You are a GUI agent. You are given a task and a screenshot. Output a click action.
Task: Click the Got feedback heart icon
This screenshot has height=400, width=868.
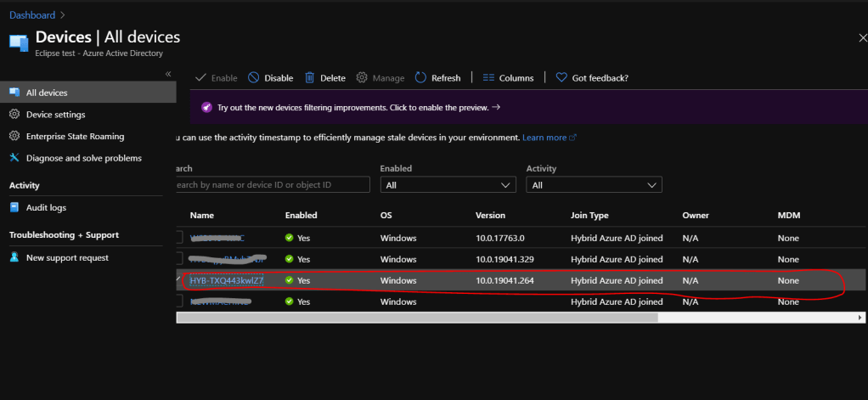[x=561, y=78]
